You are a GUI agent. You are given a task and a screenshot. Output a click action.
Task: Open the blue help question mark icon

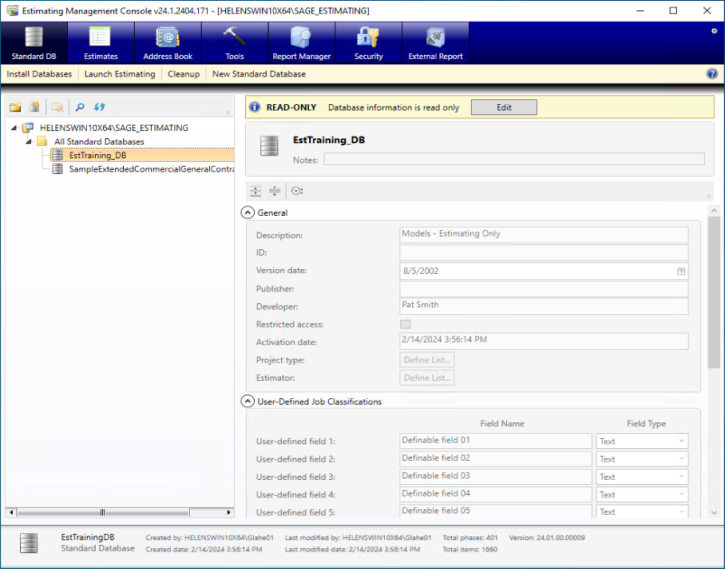click(x=712, y=74)
